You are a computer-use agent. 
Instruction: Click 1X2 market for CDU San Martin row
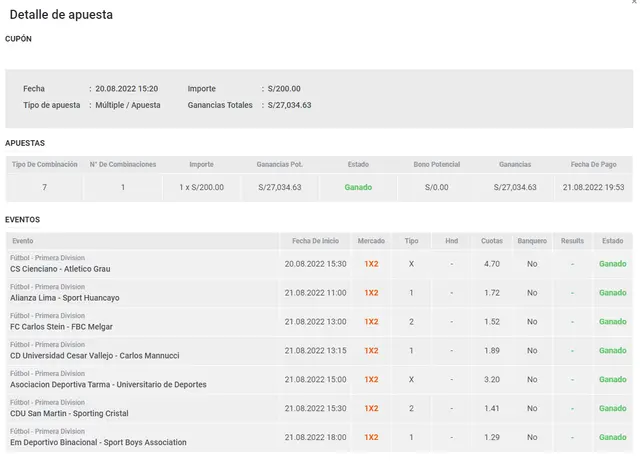371,409
